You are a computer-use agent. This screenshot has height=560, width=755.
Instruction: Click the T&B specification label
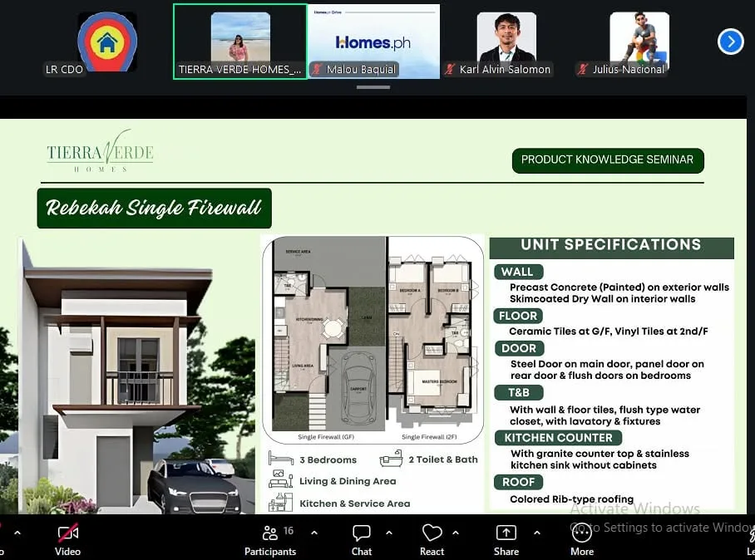click(519, 392)
